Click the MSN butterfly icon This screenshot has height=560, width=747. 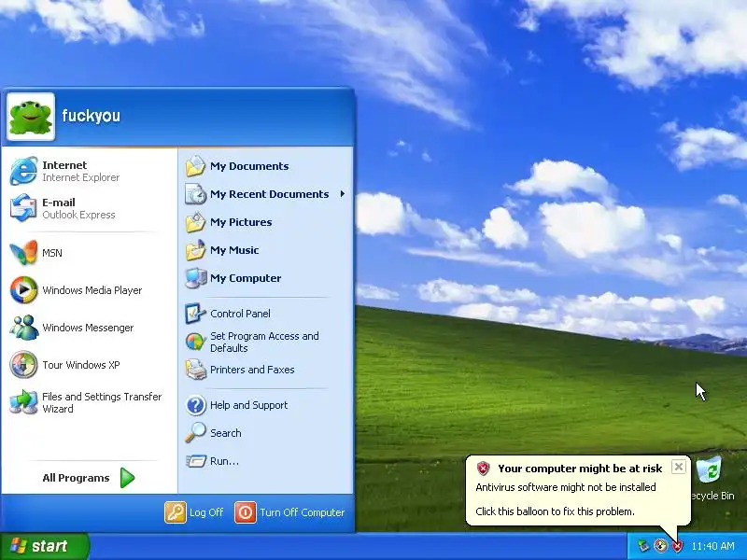click(x=23, y=252)
